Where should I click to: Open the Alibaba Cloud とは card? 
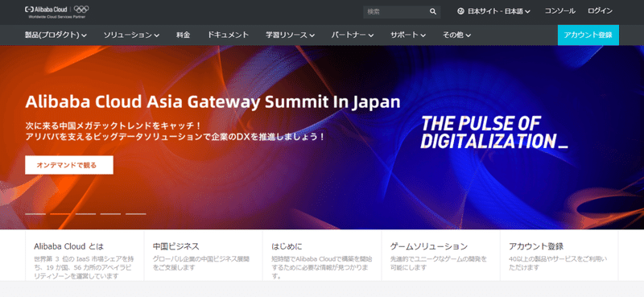[x=85, y=255]
